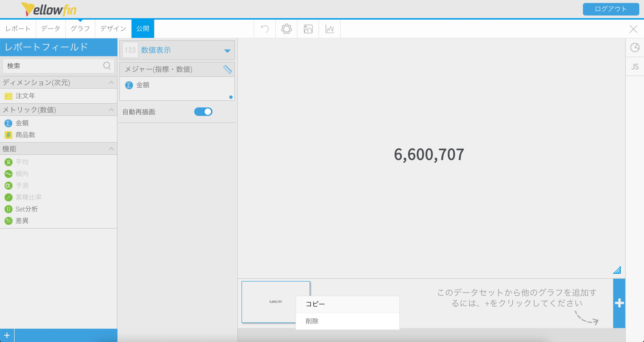Click the ログアウト button
Image resolution: width=644 pixels, height=342 pixels.
610,9
